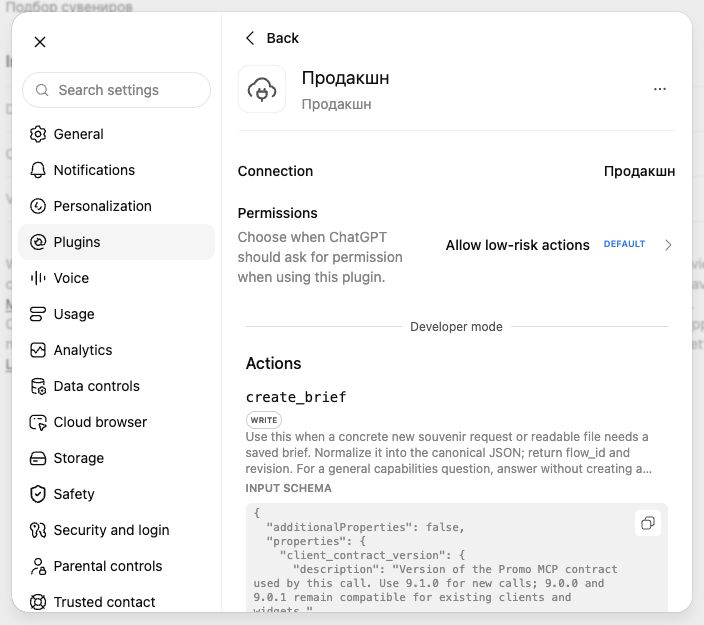
Task: Open the Safety label in sidebar
Action: click(x=74, y=494)
